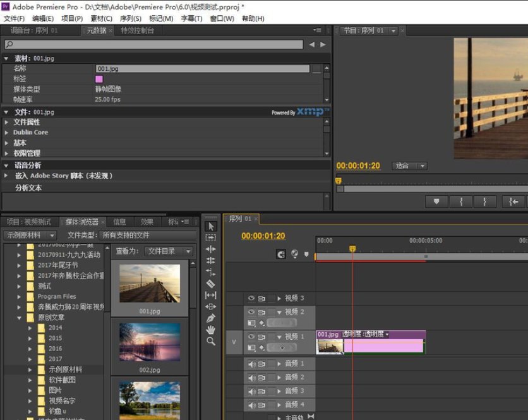Click the program monitor timecode 00:00:01:20
528x420 pixels.
tap(358, 166)
